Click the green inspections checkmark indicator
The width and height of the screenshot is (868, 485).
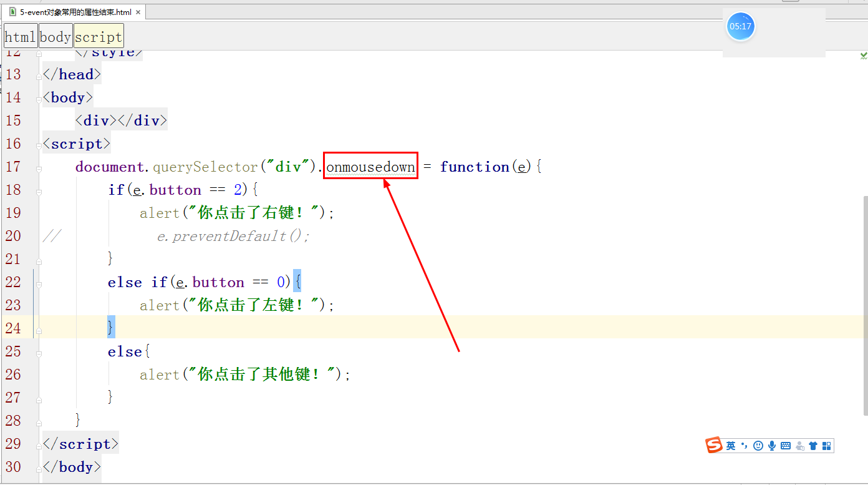(x=862, y=56)
